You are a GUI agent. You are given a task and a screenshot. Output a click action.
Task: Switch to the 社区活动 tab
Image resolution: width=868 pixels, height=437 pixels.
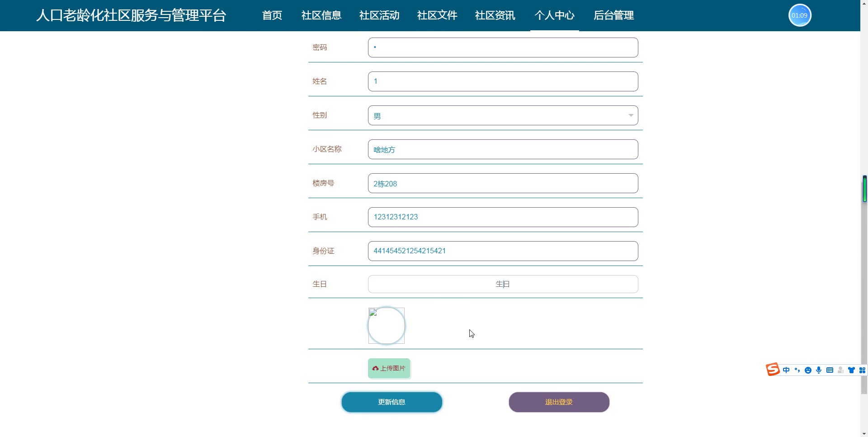coord(379,15)
